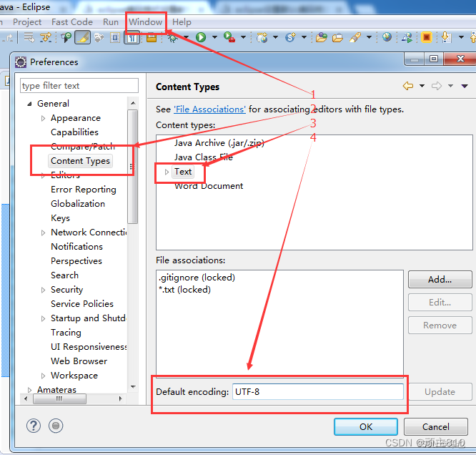
Task: Select Java Archive (.jar/.zip) content type
Action: coord(219,143)
